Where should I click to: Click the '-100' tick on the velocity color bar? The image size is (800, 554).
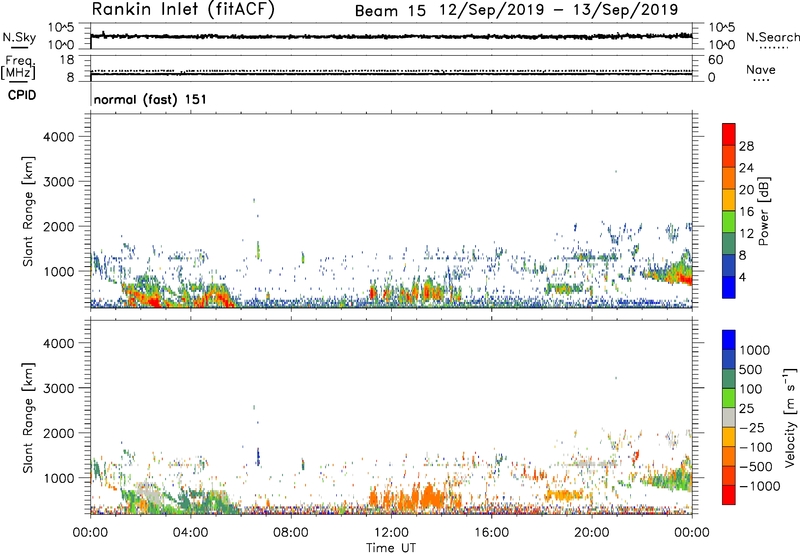pos(754,447)
